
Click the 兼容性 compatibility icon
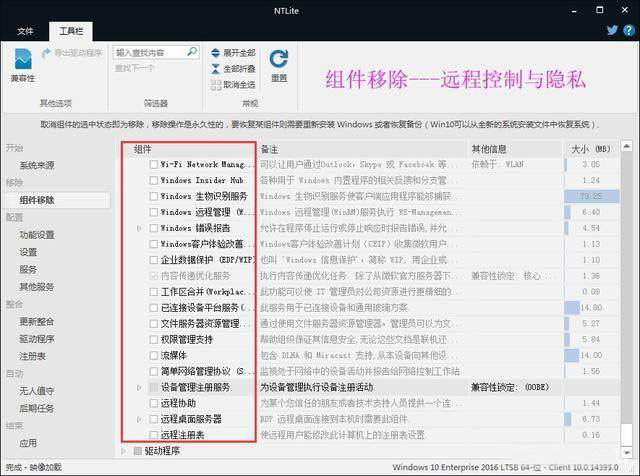click(23, 60)
